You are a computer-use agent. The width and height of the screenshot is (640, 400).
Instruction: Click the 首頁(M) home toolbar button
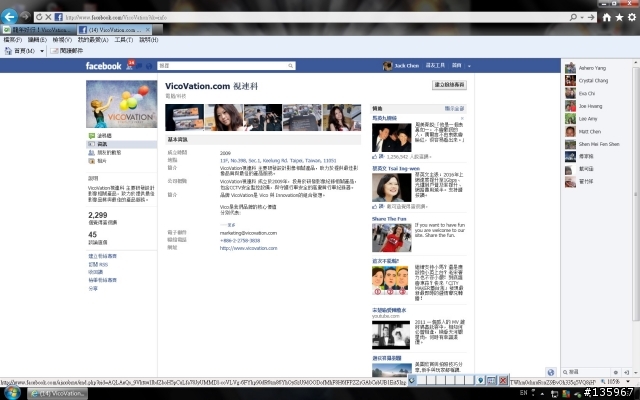[x=20, y=51]
